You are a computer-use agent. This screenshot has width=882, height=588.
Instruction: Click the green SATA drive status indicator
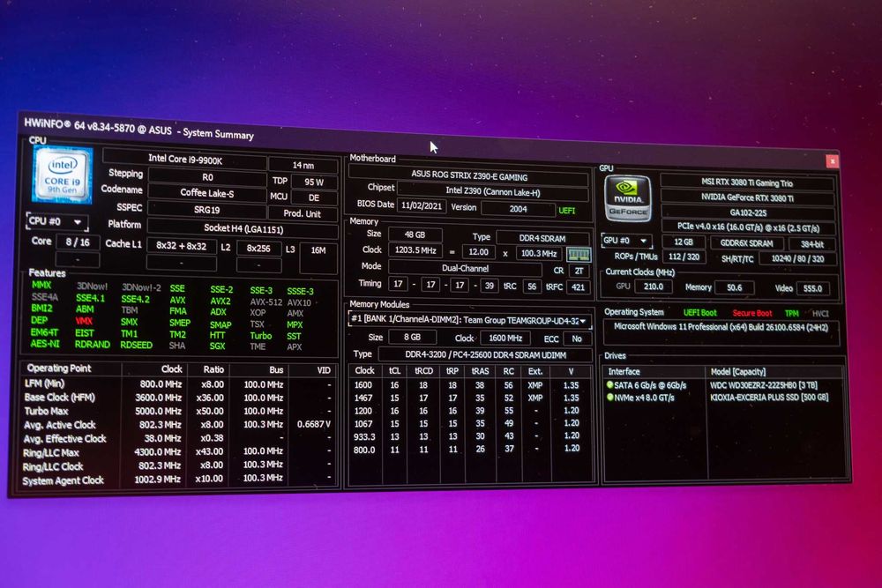(x=609, y=385)
